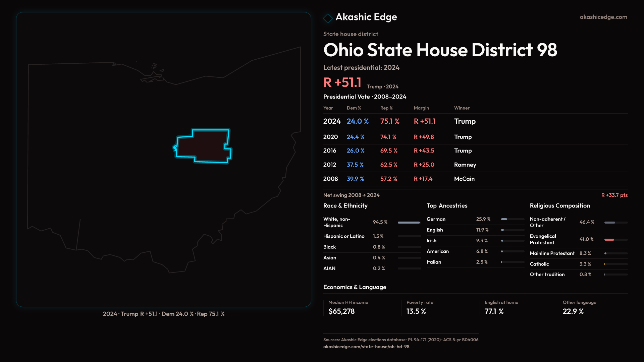Image resolution: width=644 pixels, height=362 pixels.
Task: Click the R +33.7 pts net swing value
Action: 614,195
